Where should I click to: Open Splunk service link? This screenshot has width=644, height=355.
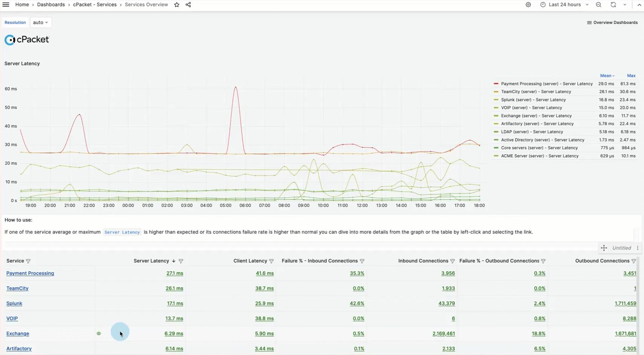coord(14,303)
